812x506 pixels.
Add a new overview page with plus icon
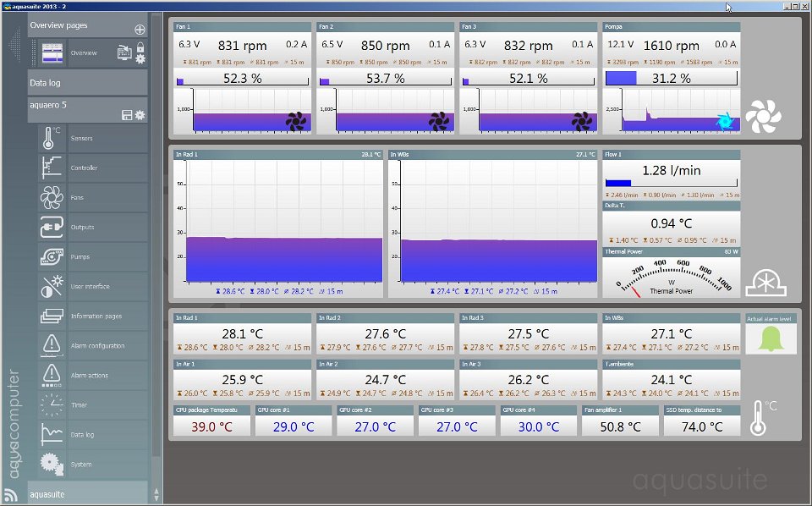(140, 30)
